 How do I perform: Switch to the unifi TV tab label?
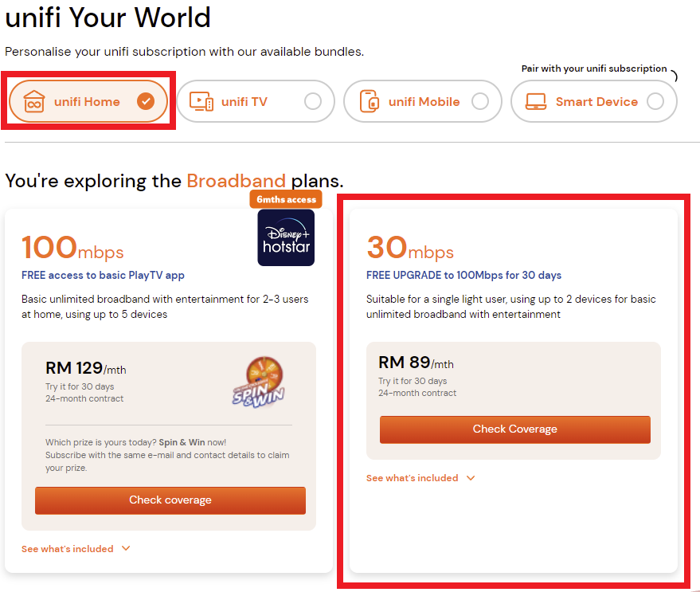tap(244, 102)
